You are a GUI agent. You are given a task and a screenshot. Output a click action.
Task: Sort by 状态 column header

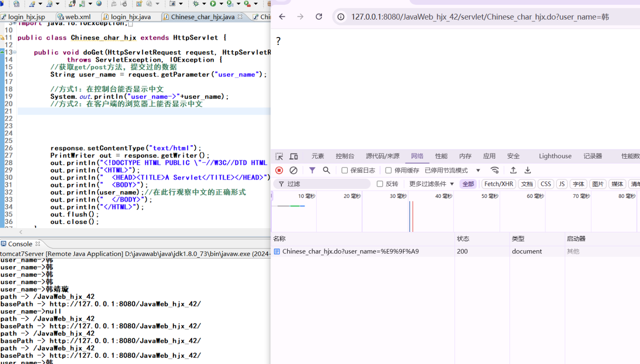click(x=482, y=238)
